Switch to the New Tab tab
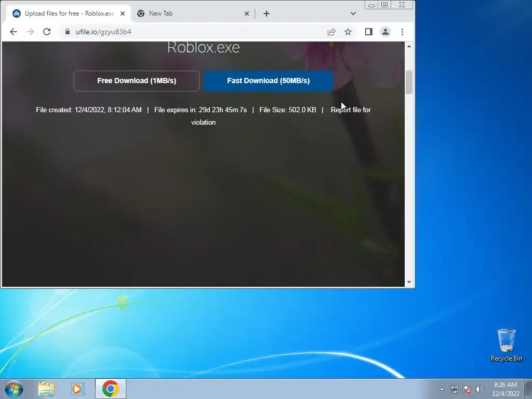This screenshot has height=399, width=532. (x=193, y=14)
